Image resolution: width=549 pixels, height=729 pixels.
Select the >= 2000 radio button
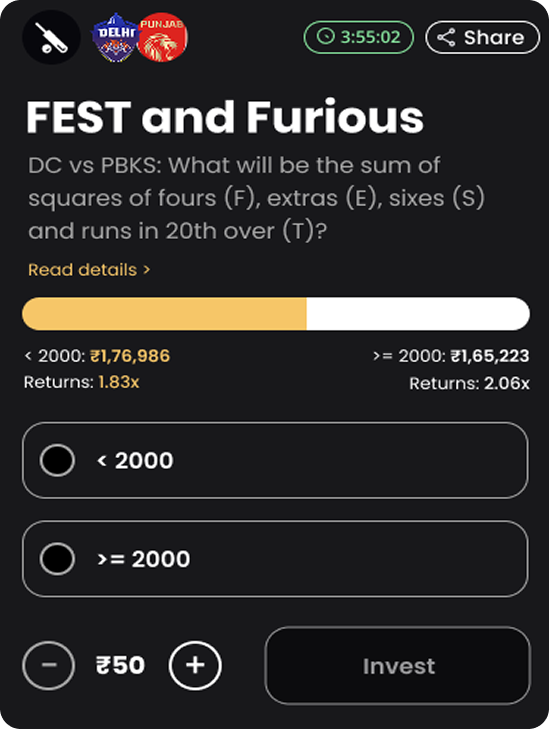tap(57, 558)
